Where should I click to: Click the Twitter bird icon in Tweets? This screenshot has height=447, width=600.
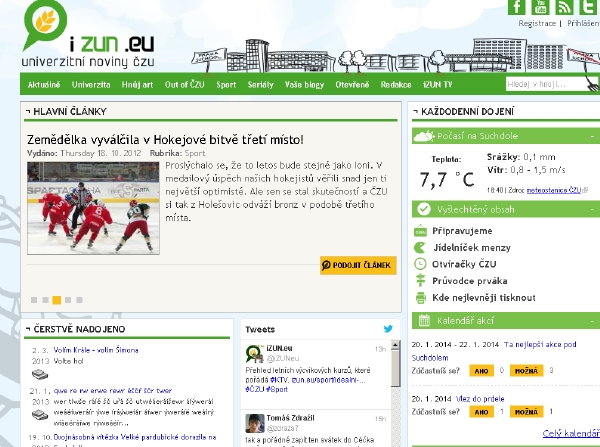[x=388, y=329]
